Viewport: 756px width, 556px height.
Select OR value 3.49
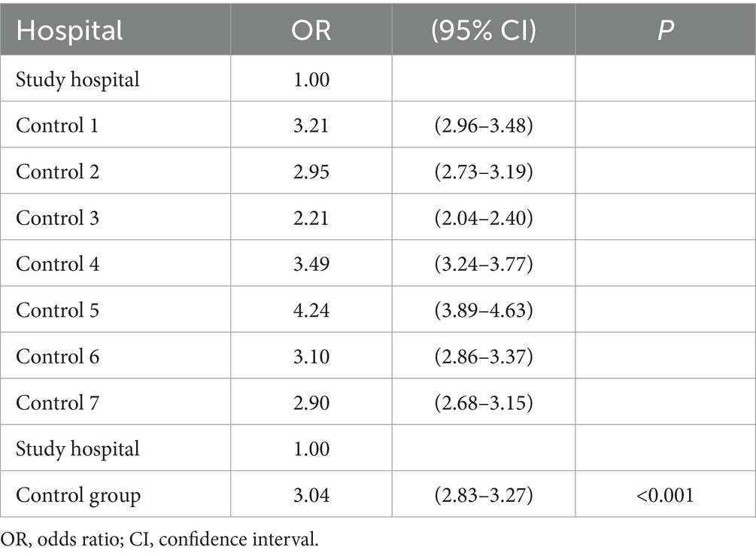pyautogui.click(x=311, y=264)
